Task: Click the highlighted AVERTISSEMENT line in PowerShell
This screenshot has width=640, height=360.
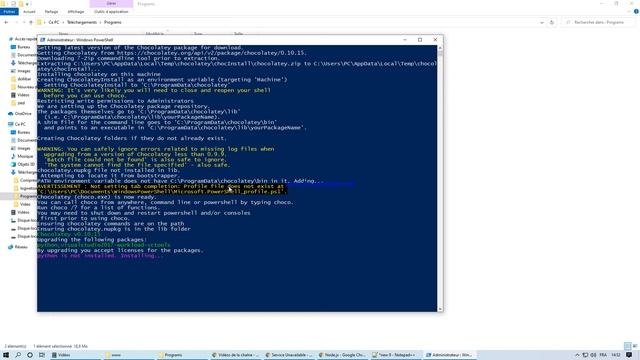Action: click(162, 189)
